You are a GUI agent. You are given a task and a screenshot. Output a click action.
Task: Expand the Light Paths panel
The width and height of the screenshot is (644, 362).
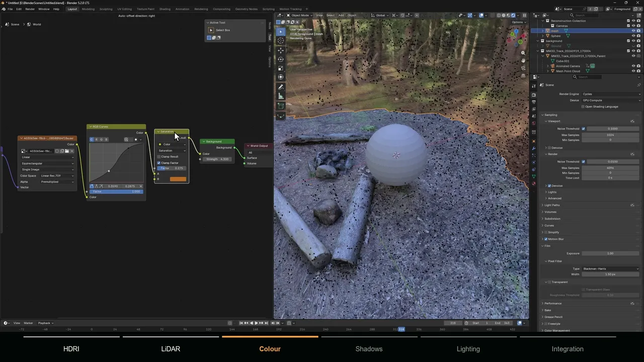coord(552,205)
